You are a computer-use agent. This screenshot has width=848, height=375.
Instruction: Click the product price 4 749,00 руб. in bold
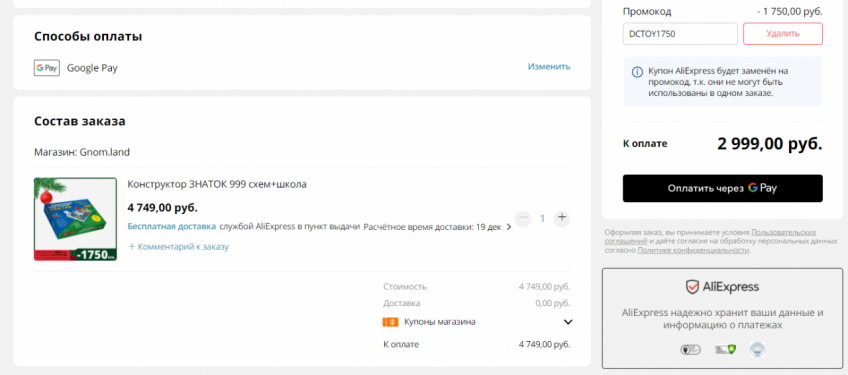(x=163, y=208)
